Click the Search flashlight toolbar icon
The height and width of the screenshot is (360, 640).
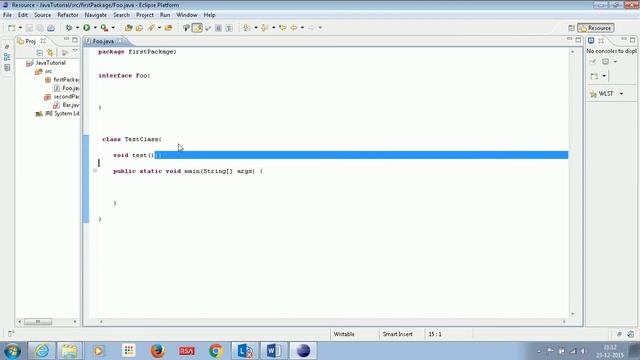[151, 28]
